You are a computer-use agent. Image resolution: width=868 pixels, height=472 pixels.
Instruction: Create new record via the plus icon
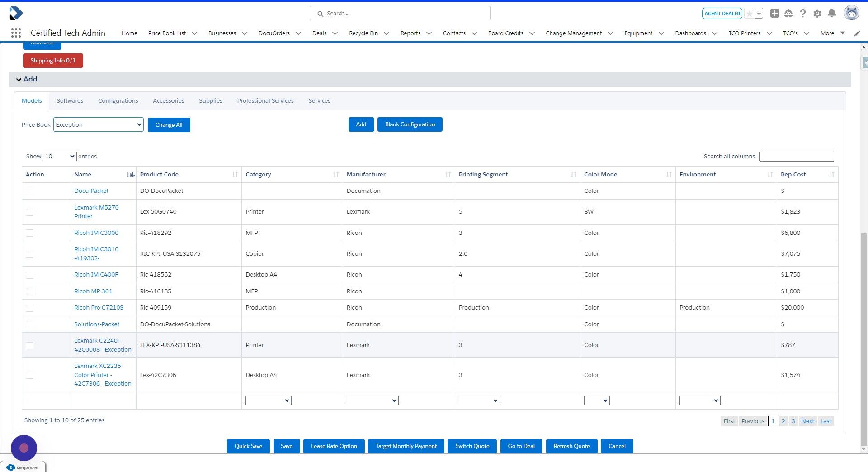(x=774, y=13)
